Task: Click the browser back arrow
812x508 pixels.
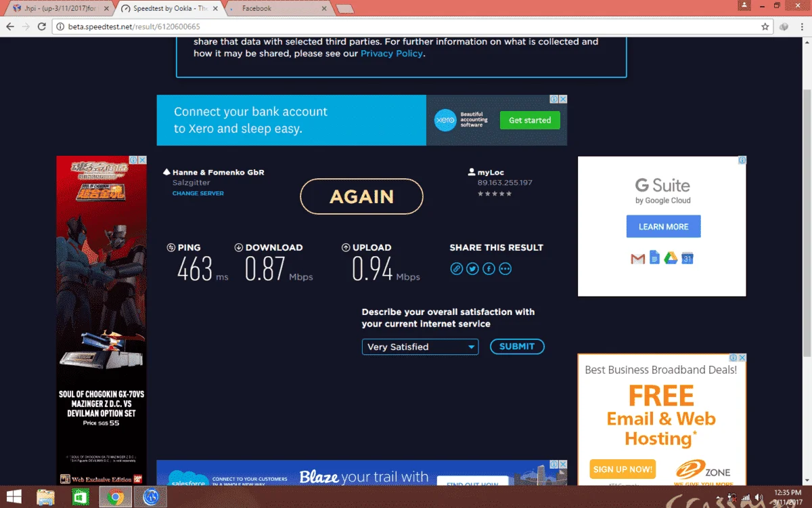Action: click(x=9, y=27)
